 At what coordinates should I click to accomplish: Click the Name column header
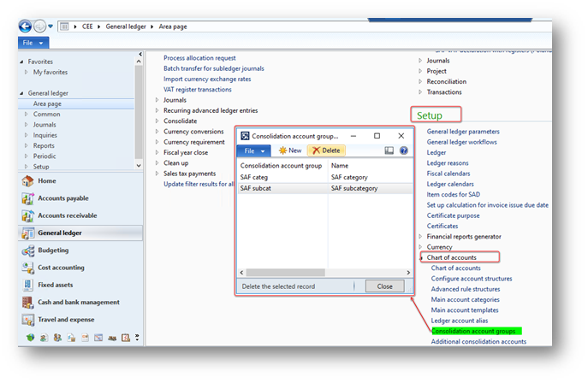coord(340,166)
